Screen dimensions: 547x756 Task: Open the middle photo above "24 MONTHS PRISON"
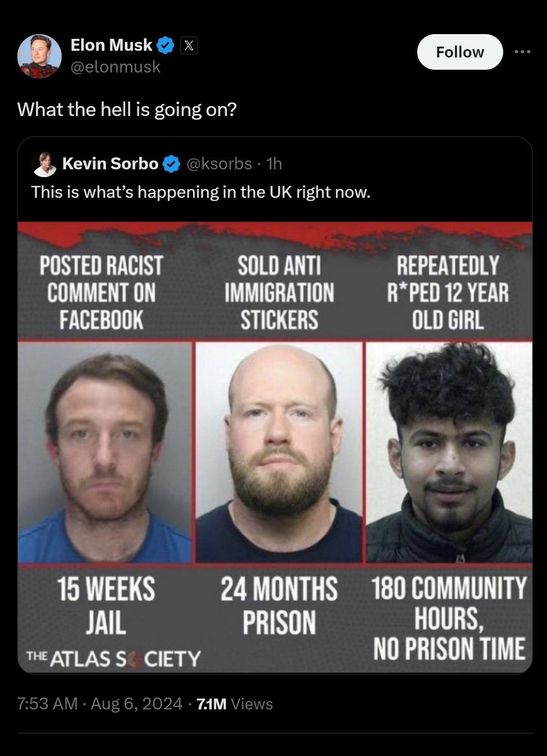tap(279, 453)
